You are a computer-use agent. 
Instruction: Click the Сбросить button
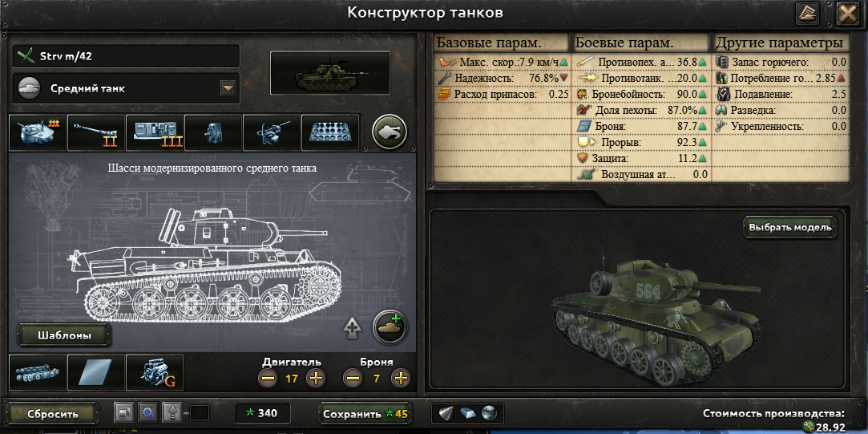[53, 414]
